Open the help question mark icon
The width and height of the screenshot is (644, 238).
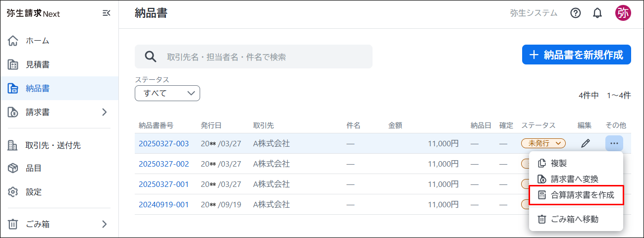575,13
